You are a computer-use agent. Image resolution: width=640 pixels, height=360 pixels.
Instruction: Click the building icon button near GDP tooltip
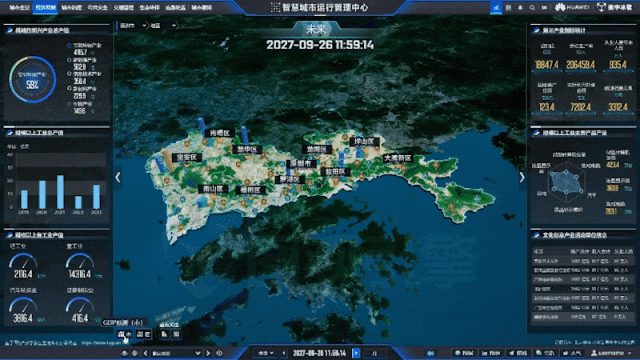(164, 334)
